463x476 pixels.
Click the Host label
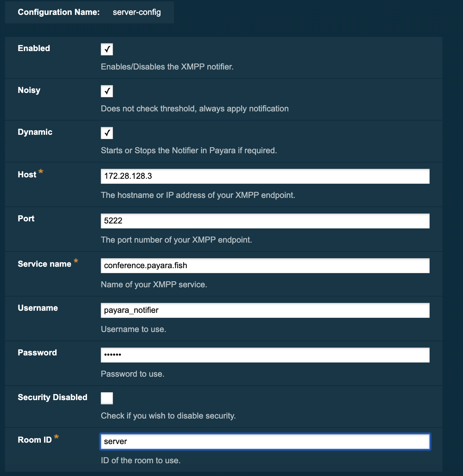point(27,174)
